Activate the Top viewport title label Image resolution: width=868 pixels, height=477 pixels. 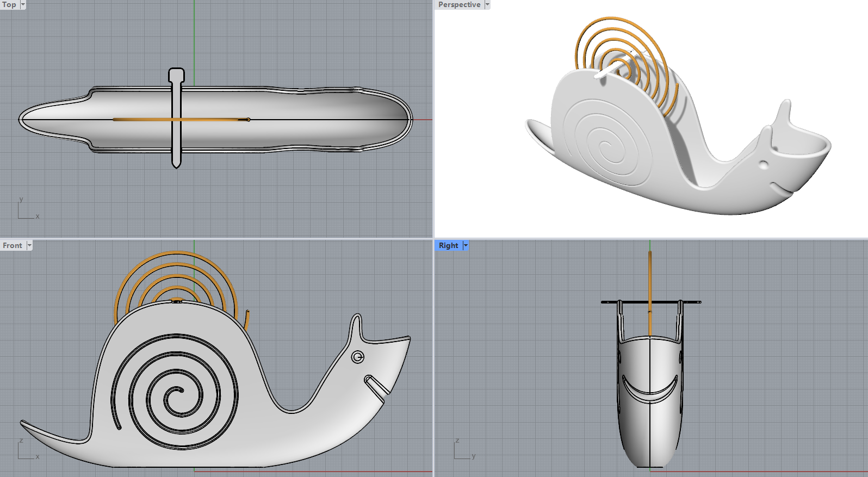coord(9,4)
